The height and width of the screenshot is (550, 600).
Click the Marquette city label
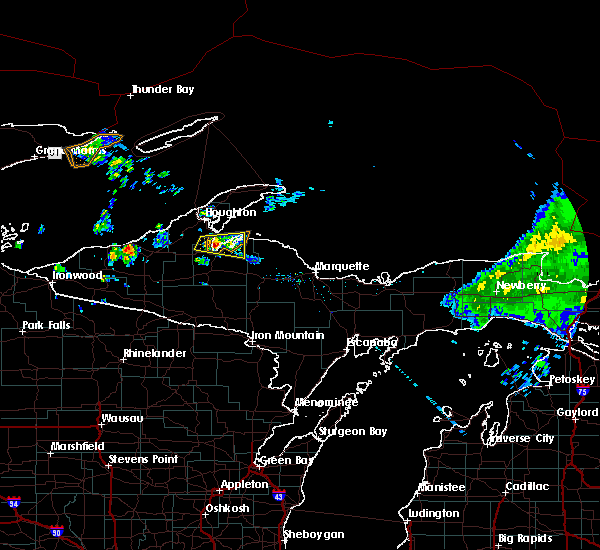(342, 266)
